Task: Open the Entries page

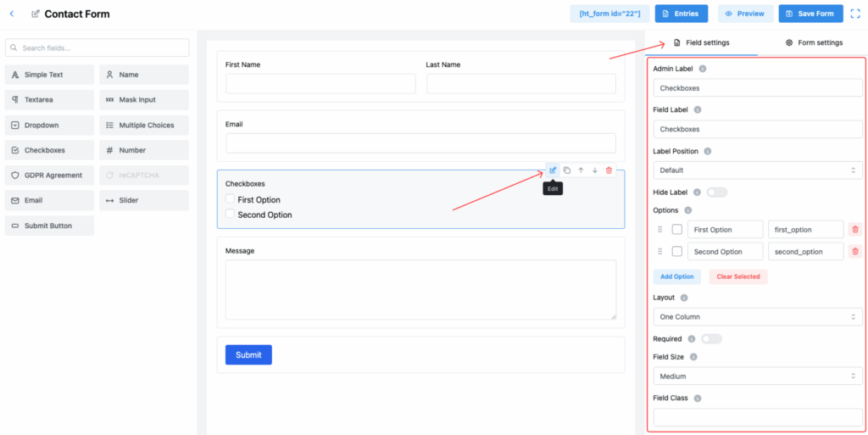Action: coord(682,14)
